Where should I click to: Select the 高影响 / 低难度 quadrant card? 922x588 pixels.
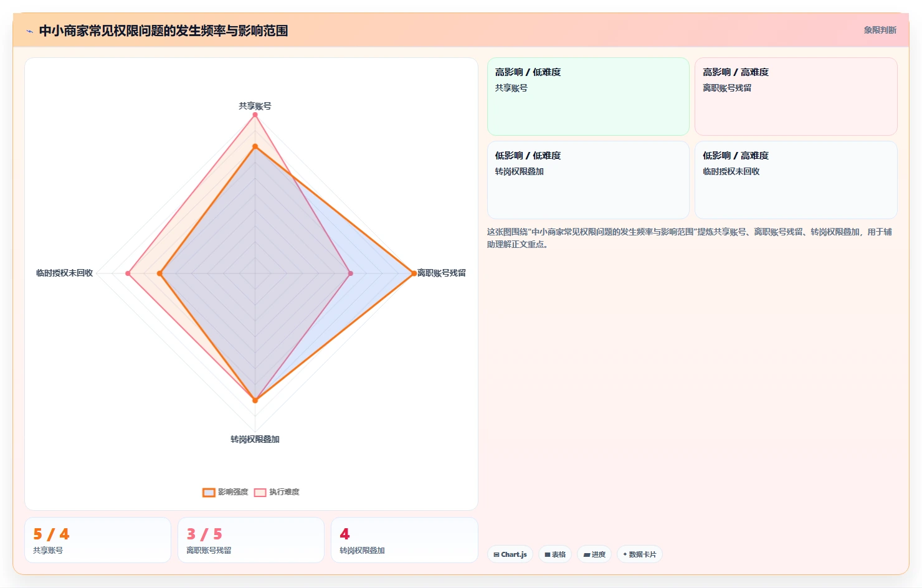click(x=588, y=97)
